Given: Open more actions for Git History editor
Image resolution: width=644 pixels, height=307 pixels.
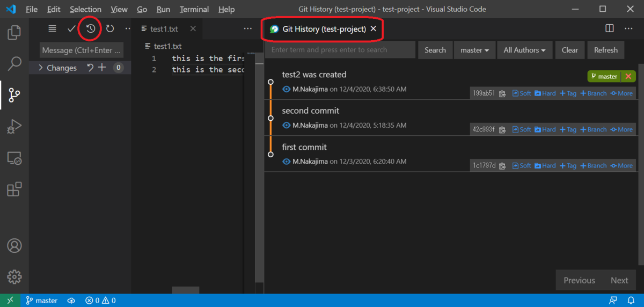Looking at the screenshot, I should coord(628,28).
